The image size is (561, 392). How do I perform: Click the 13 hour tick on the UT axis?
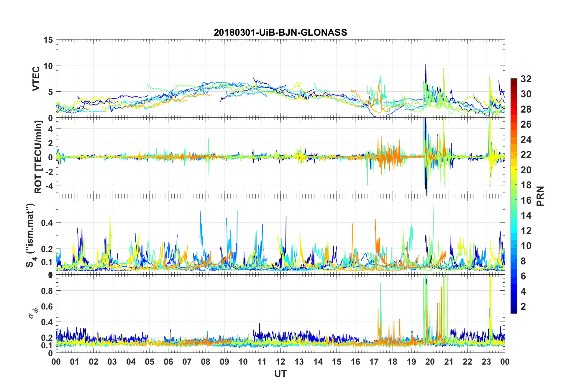299,362
